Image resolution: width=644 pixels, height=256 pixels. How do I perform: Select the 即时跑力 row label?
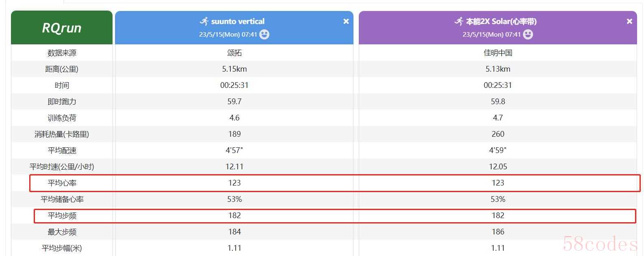coord(62,102)
